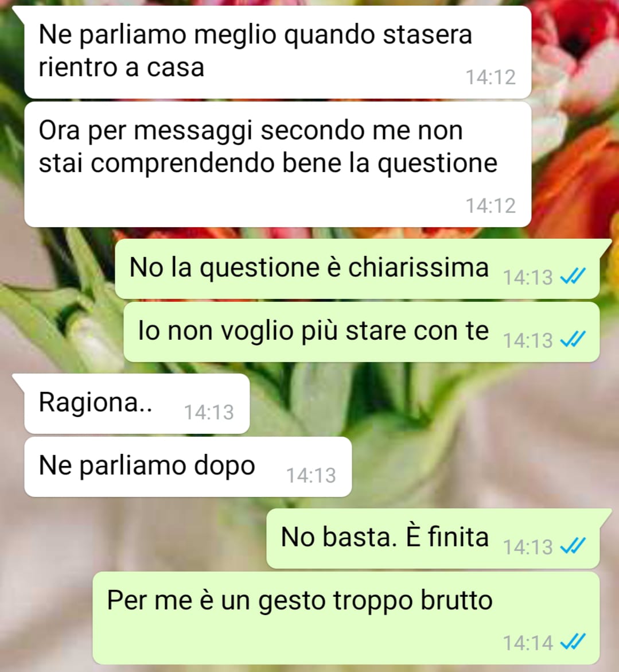Click the 14:13 timestamp beside 'Ne parliamo dopo'
This screenshot has width=619, height=672.
[310, 475]
